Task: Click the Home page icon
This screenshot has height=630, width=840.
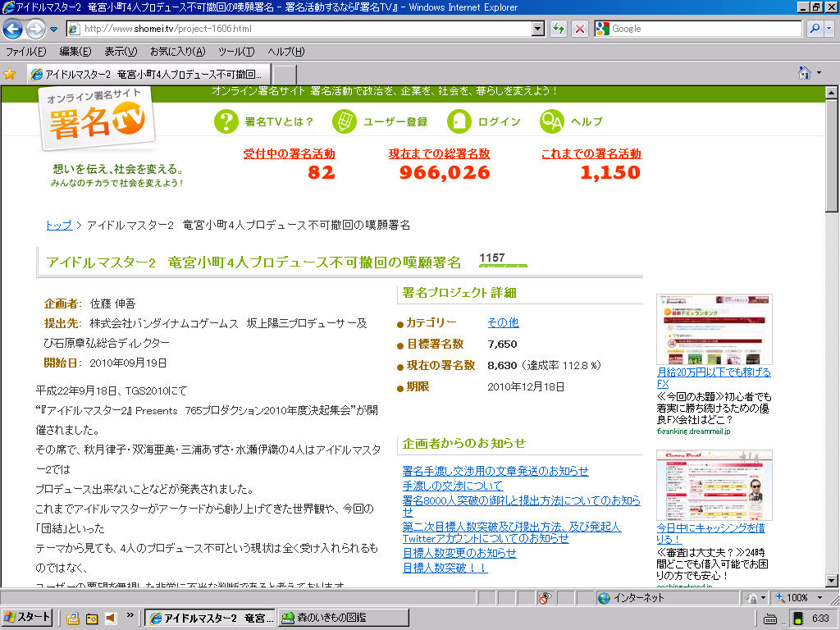Action: click(x=804, y=72)
